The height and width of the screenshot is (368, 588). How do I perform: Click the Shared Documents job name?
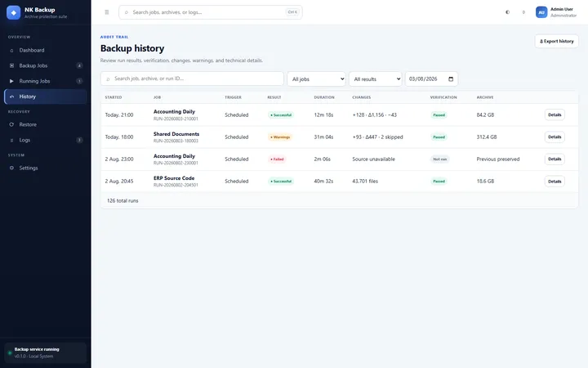point(176,133)
